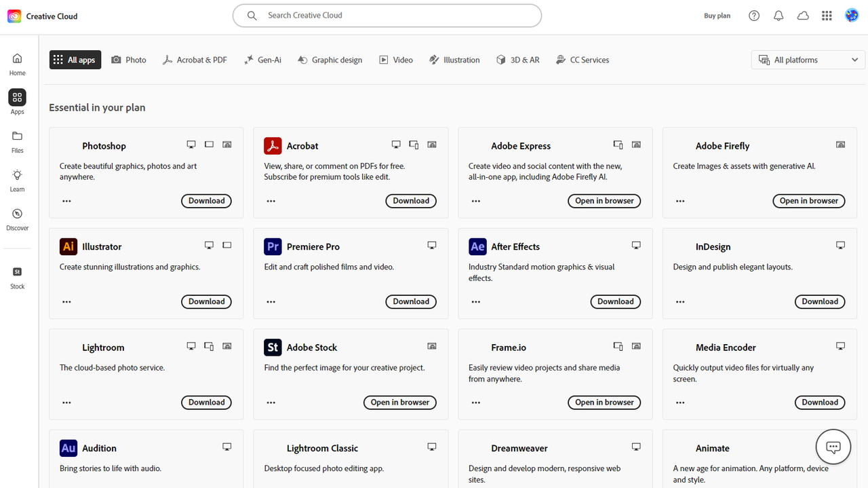This screenshot has width=868, height=488.
Task: Open more options for Adobe Firefly
Action: (680, 201)
